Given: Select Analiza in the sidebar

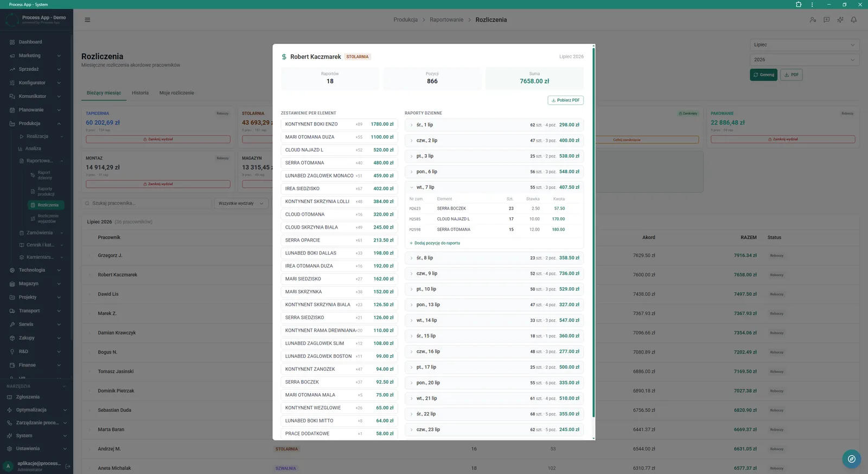Looking at the screenshot, I should [33, 148].
